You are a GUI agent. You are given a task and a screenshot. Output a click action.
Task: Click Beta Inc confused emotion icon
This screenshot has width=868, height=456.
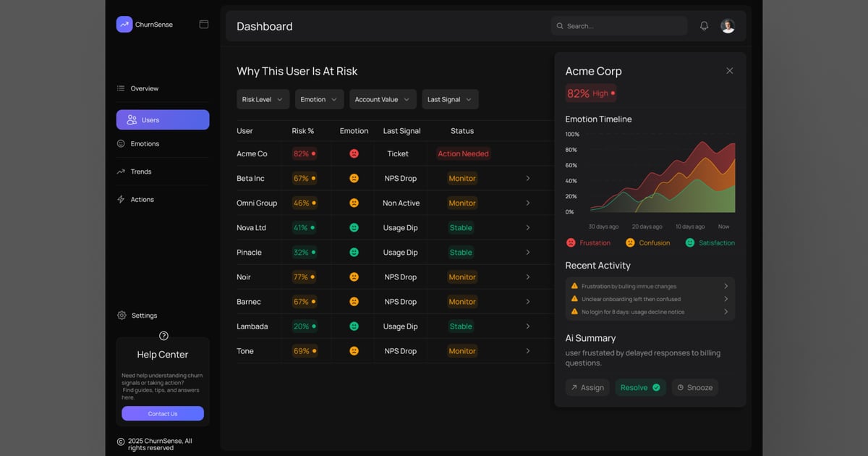click(x=354, y=178)
